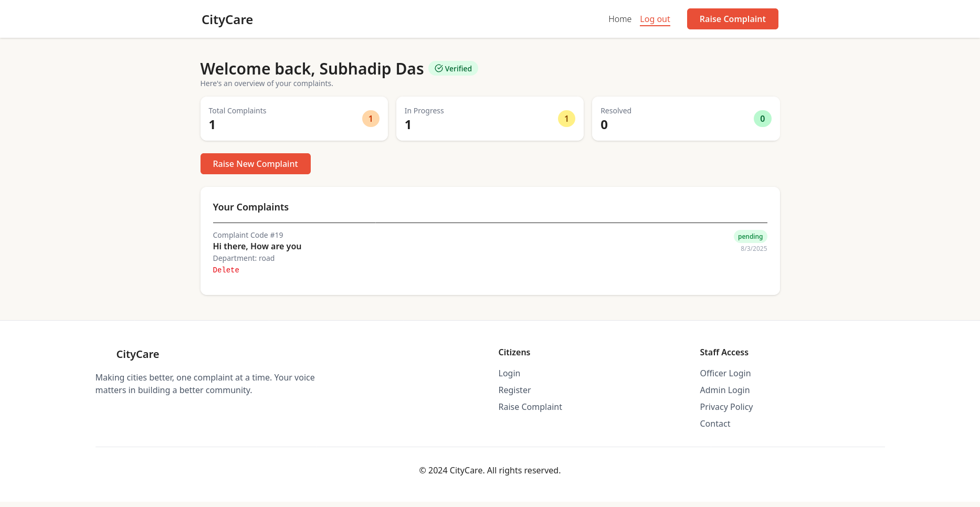The image size is (980, 507).
Task: Click the 'Citizens' footer heading
Action: 514,352
